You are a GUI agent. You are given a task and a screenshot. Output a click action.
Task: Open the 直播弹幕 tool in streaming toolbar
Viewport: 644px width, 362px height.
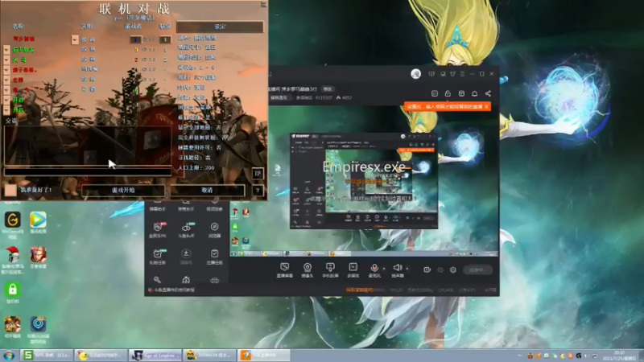coord(284,270)
